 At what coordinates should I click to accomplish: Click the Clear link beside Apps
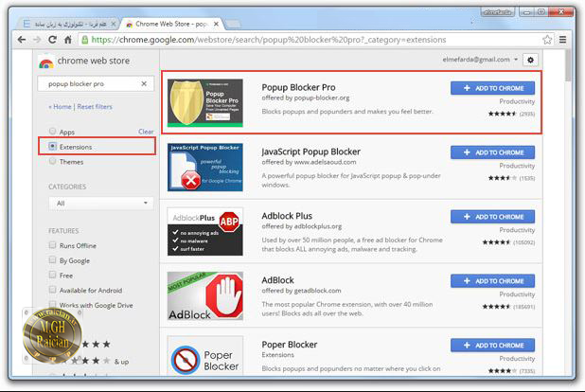click(x=146, y=132)
